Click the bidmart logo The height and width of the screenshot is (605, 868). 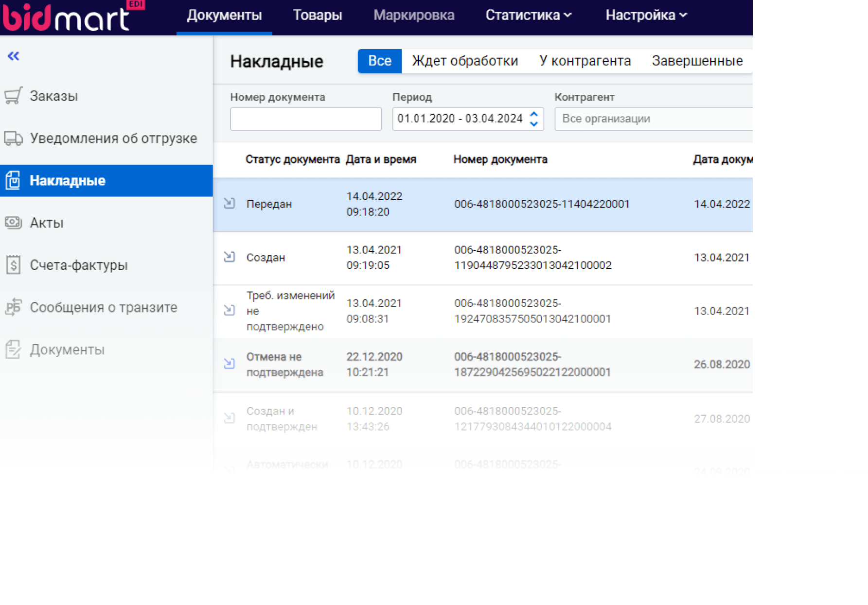click(68, 17)
